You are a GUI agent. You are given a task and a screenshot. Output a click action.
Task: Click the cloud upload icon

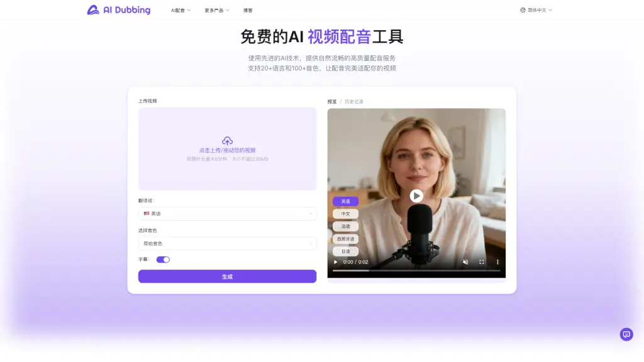(x=227, y=141)
